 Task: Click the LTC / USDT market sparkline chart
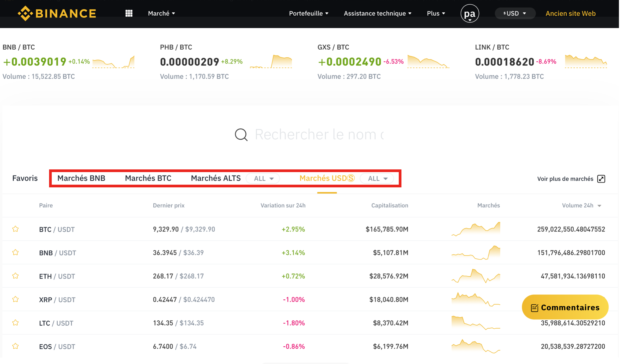tap(476, 323)
